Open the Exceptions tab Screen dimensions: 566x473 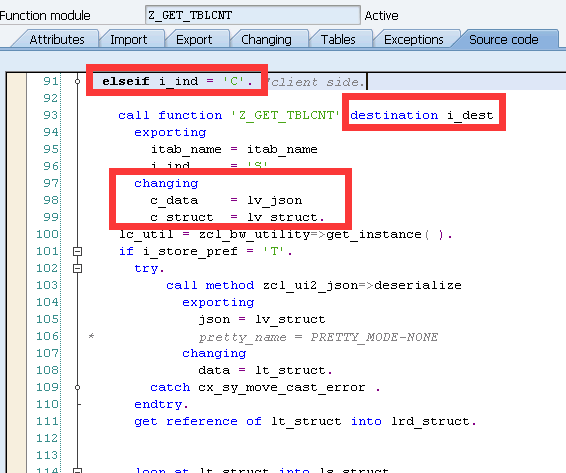pos(414,39)
